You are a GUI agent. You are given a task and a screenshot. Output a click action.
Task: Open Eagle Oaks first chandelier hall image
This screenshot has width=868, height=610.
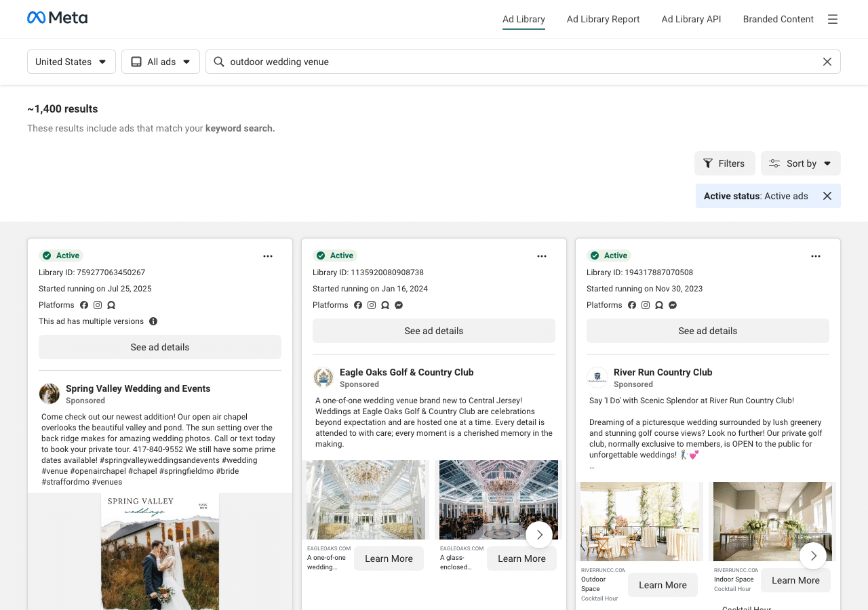(x=366, y=500)
